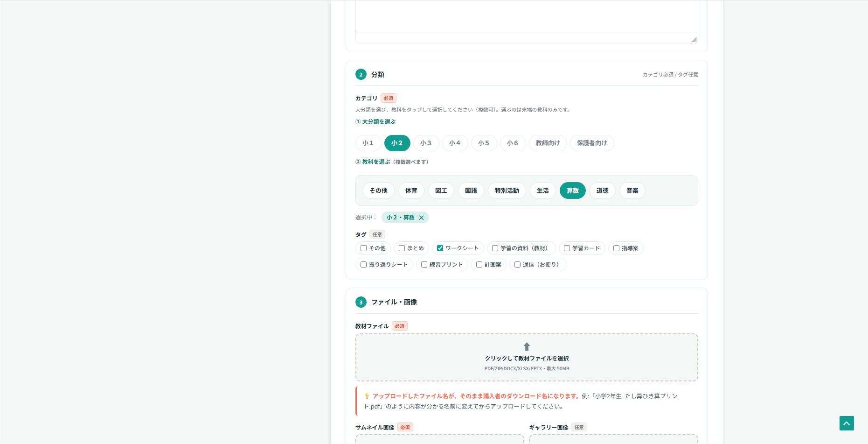The image size is (868, 444).
Task: Toggle the 体育 subject button
Action: click(411, 190)
